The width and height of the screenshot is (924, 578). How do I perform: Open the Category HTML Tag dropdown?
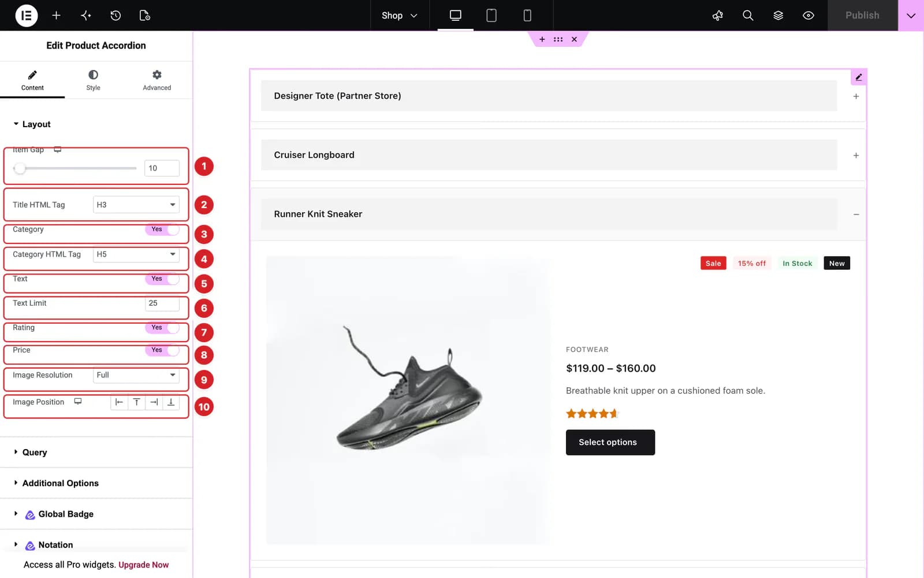(x=136, y=254)
